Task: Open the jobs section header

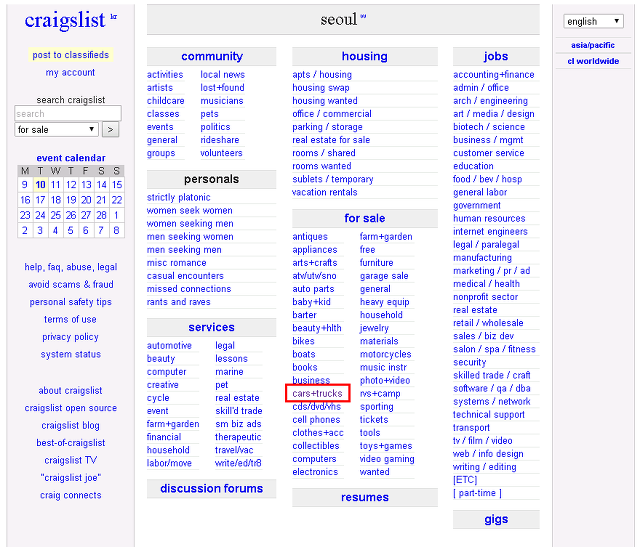Action: pyautogui.click(x=496, y=56)
